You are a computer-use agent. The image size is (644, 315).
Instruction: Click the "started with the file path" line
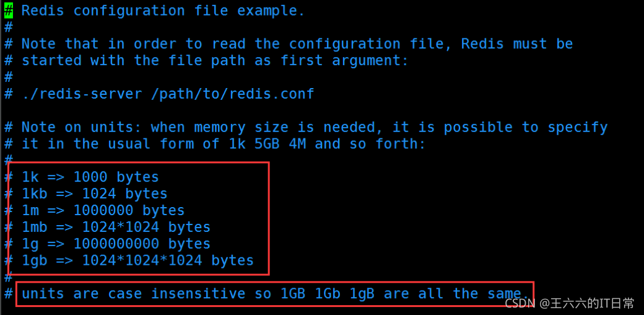(215, 61)
